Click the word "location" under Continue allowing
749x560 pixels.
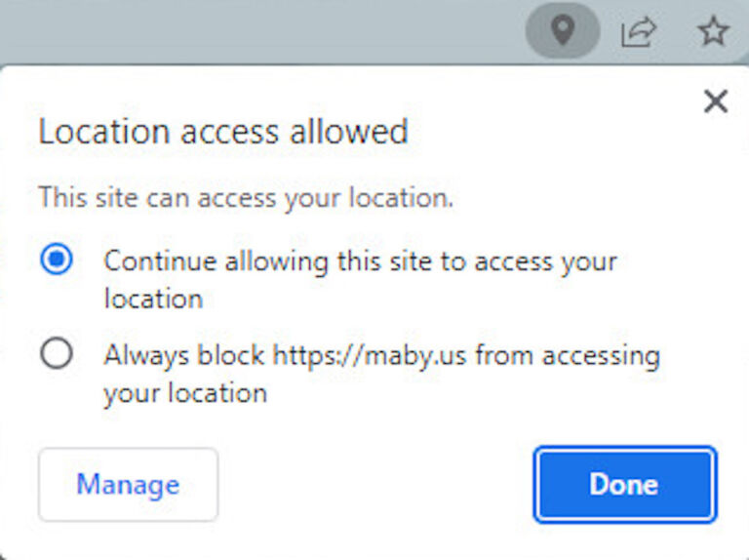[153, 299]
